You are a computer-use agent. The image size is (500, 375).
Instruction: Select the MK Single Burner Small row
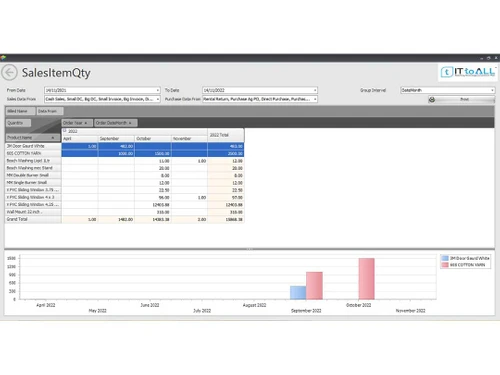click(x=33, y=183)
